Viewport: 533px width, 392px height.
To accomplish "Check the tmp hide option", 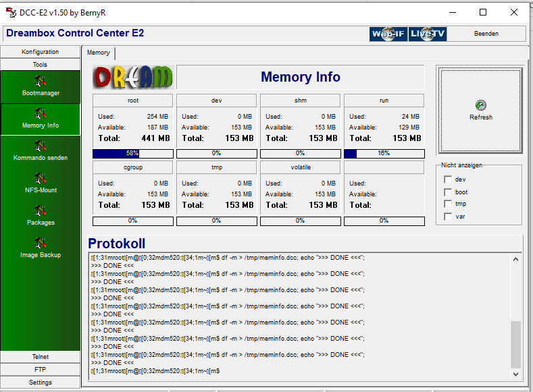I will pyautogui.click(x=447, y=204).
